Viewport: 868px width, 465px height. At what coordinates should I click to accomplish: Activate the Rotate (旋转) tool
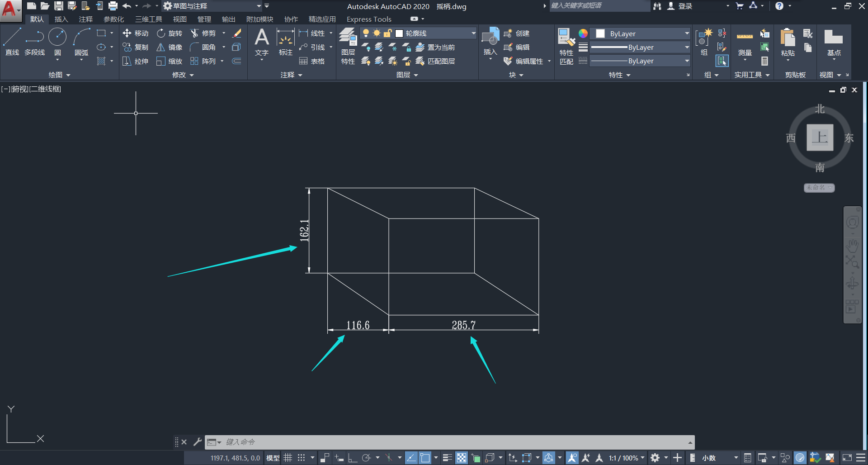[170, 33]
